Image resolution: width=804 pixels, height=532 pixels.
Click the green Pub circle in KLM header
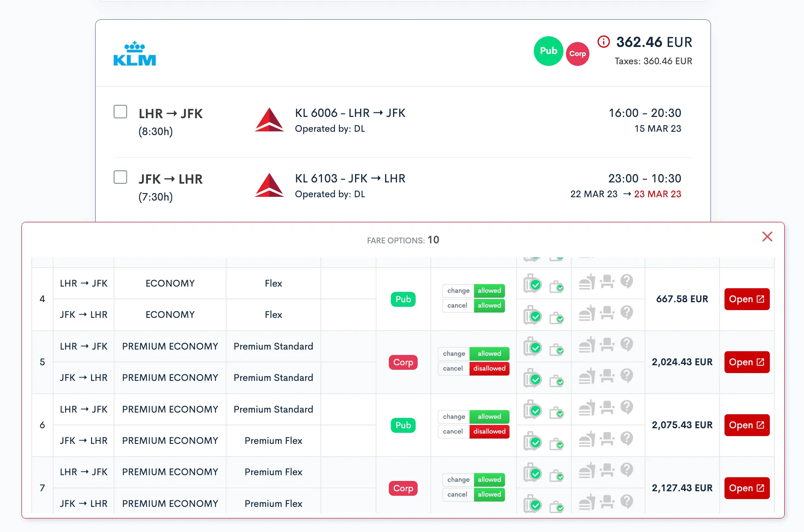(548, 51)
